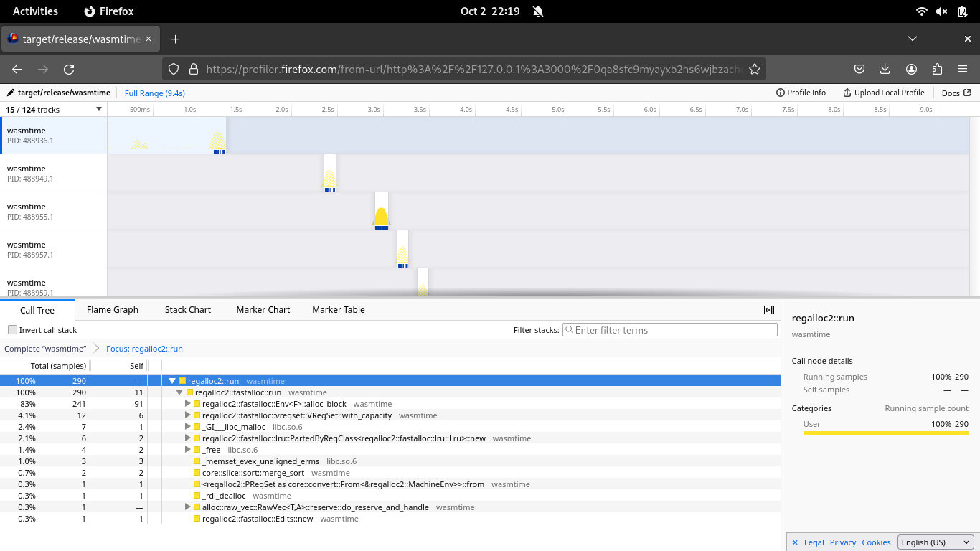Expand the PartedByRegClass Lru new row
Screen dimensions: 980x551
click(x=188, y=438)
